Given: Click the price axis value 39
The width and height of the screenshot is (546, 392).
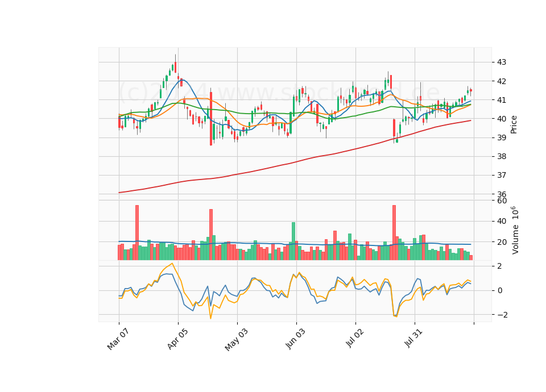Looking at the screenshot, I should [502, 137].
